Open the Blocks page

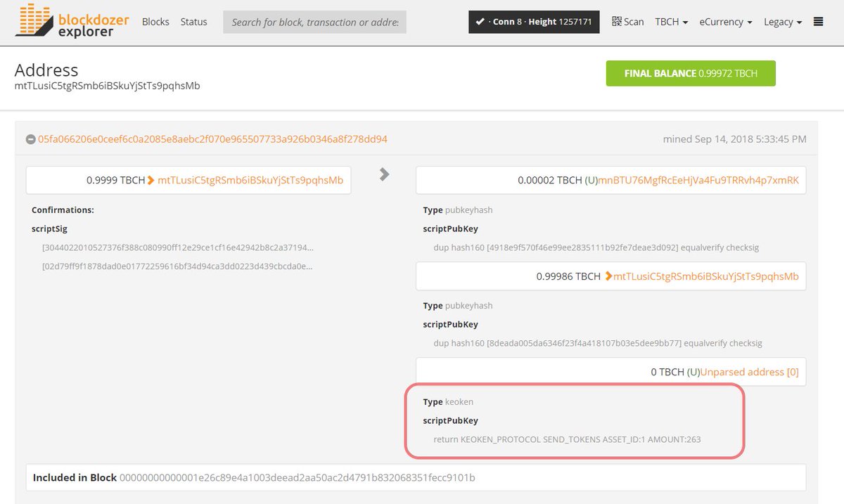pyautogui.click(x=155, y=22)
